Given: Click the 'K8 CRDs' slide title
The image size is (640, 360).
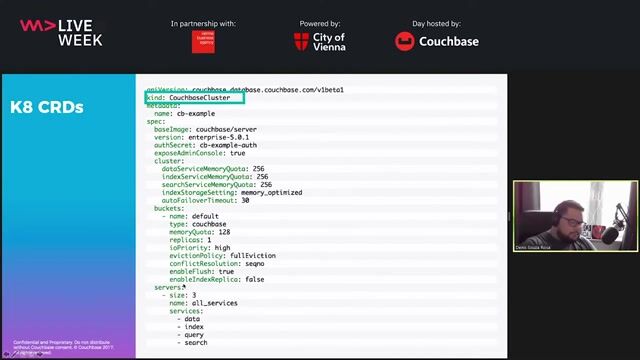Looking at the screenshot, I should point(47,107).
